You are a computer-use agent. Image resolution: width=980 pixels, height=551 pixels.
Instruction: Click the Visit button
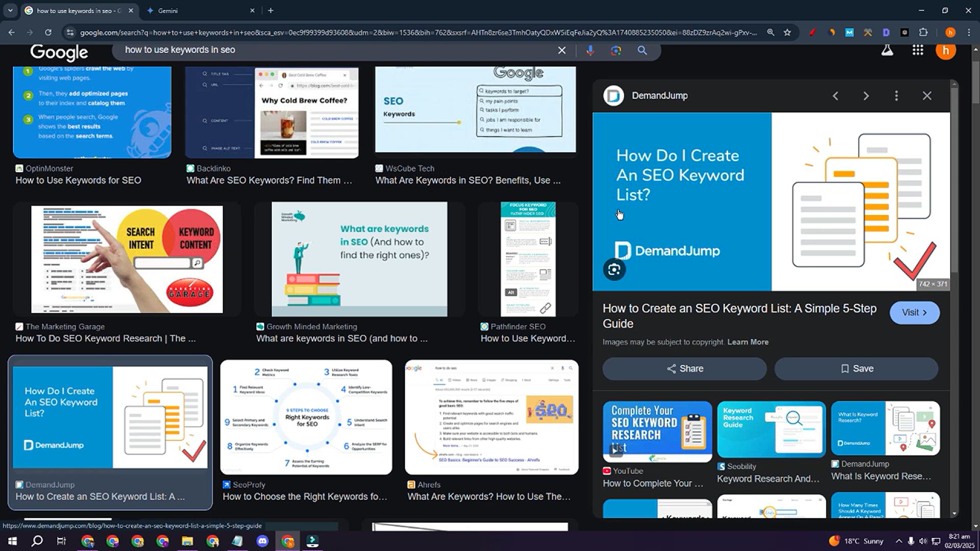914,312
